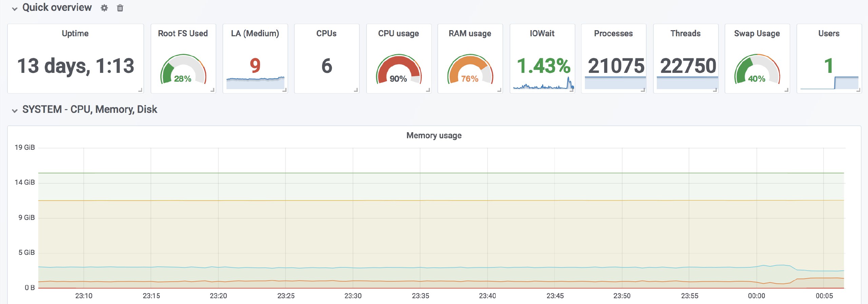Screen dimensions: 868x304
Task: Open the Root FS Used panel title menu
Action: [183, 33]
